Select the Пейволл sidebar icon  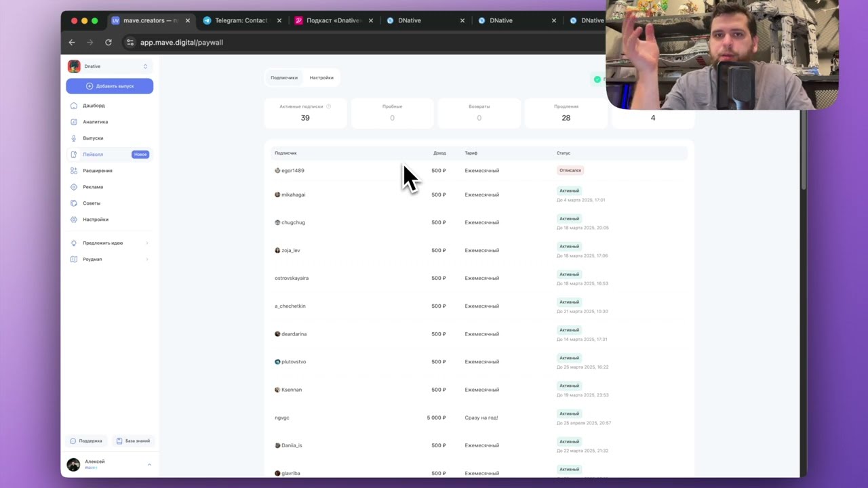tap(74, 155)
